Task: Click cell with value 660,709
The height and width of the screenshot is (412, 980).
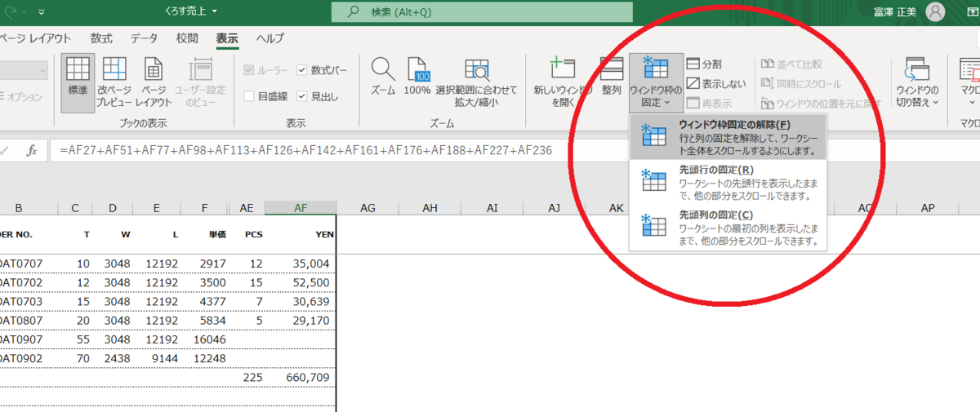Action: (300, 378)
